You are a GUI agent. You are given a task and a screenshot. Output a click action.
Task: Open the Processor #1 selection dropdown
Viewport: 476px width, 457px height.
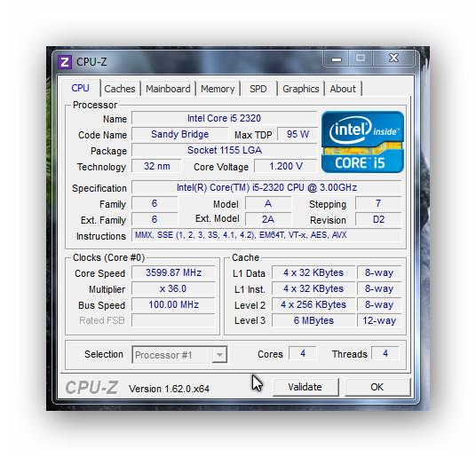pos(179,354)
